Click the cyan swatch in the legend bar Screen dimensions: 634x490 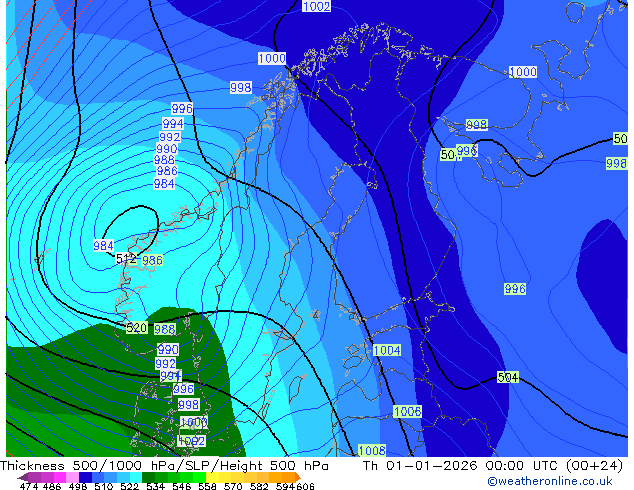click(136, 477)
